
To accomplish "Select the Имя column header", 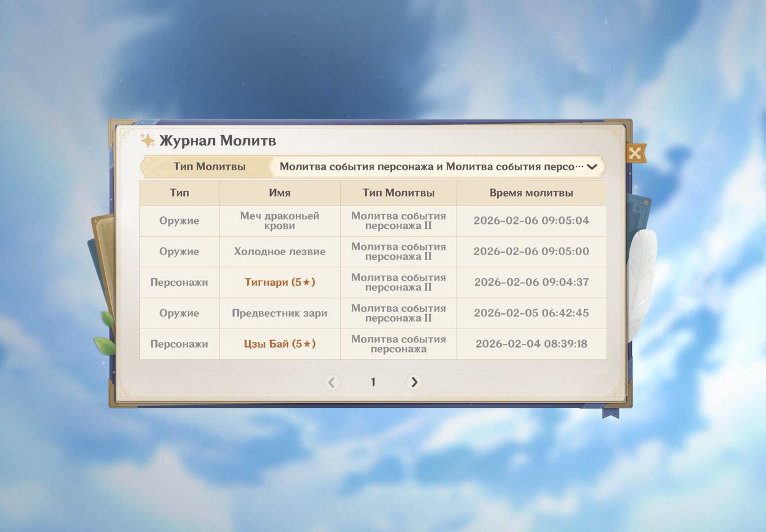I will tap(280, 193).
